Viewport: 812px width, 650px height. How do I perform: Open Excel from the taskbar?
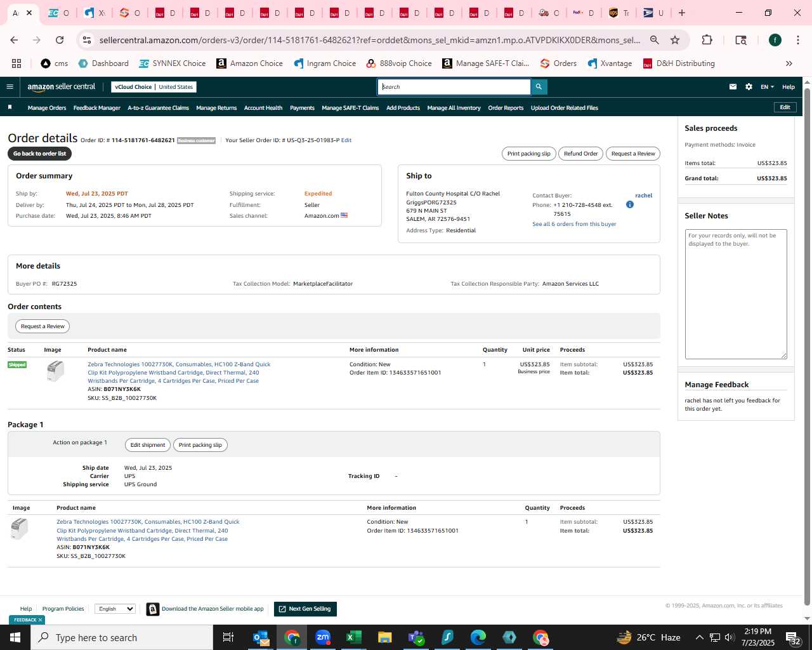pos(353,637)
